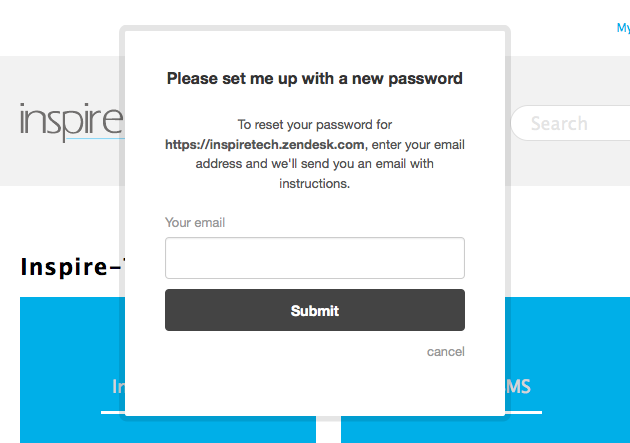Image resolution: width=630 pixels, height=443 pixels.
Task: Click the white underline on the left tile
Action: [x=111, y=411]
